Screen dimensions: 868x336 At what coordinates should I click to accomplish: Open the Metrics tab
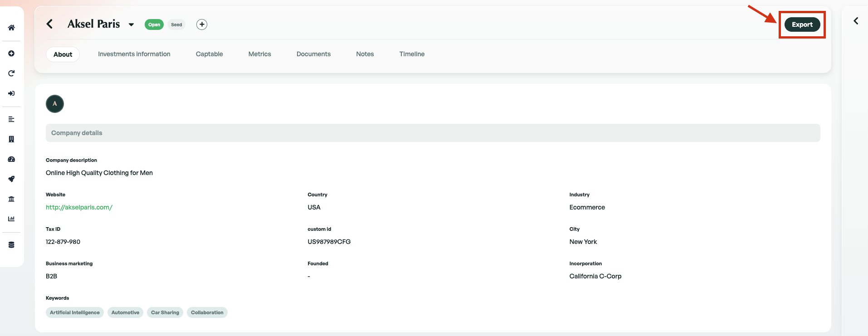[260, 54]
